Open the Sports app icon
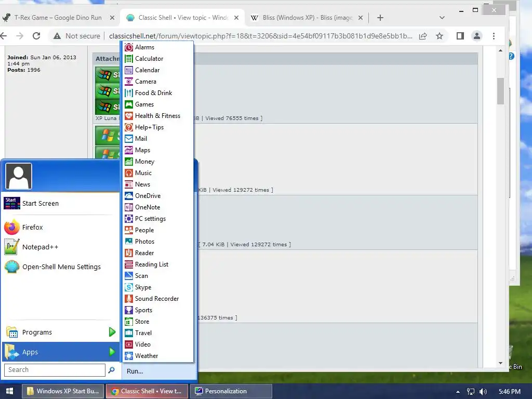Screen dimensions: 532x399 pos(129,310)
